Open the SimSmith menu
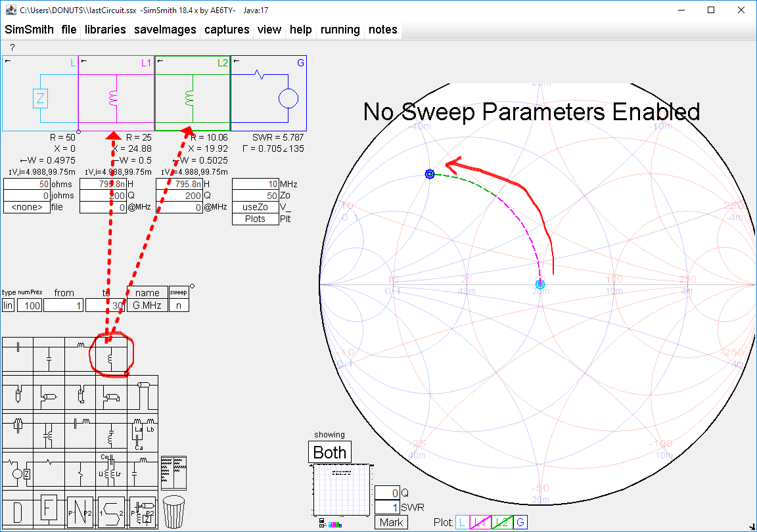Viewport: 757px width, 532px height. [x=29, y=30]
